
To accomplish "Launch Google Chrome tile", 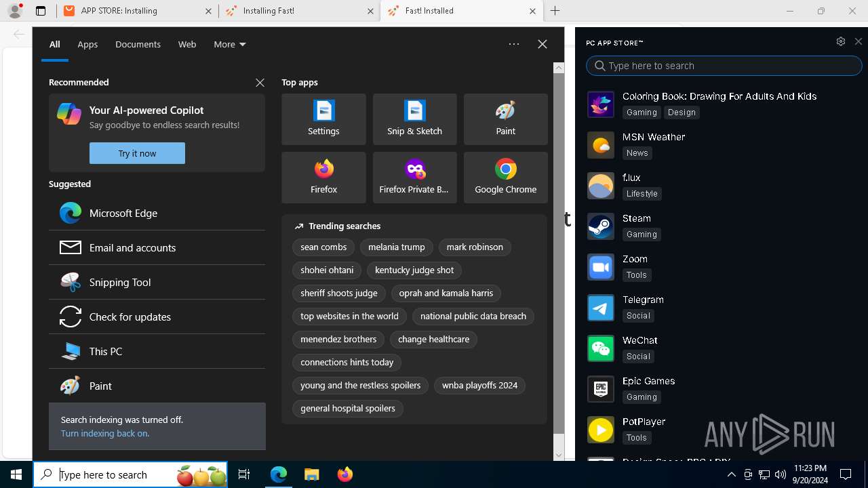I will (x=505, y=178).
